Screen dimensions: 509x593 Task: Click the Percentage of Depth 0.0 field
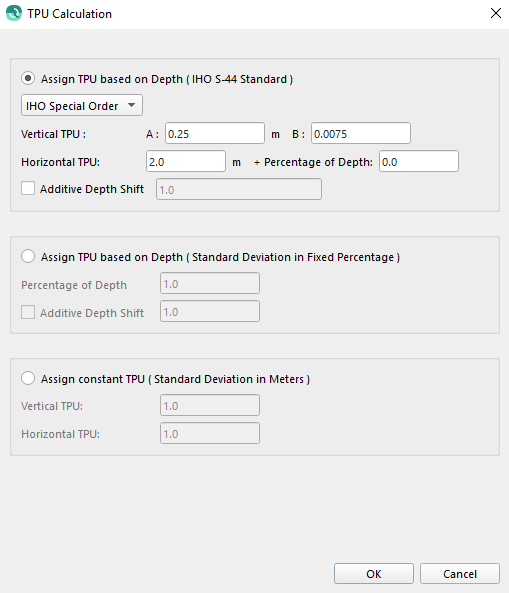point(419,161)
